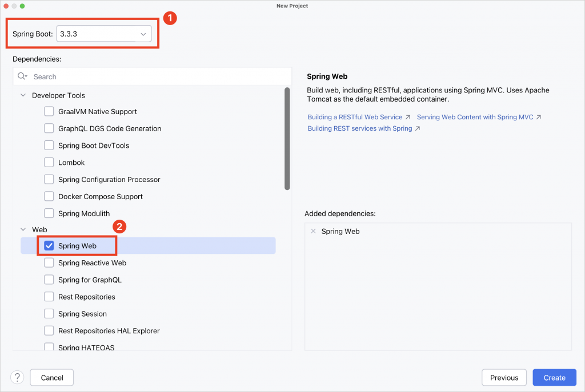Open Serving Web Content with Spring MVC link
This screenshot has width=585, height=392.
475,117
